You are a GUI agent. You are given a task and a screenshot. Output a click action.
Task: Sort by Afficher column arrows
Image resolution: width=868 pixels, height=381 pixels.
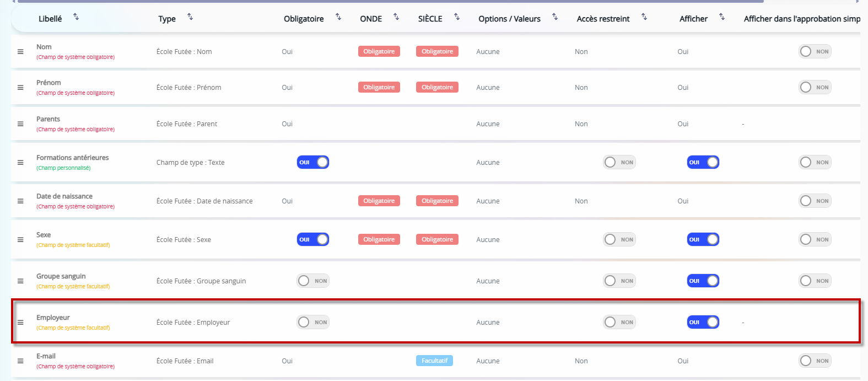[x=722, y=17]
